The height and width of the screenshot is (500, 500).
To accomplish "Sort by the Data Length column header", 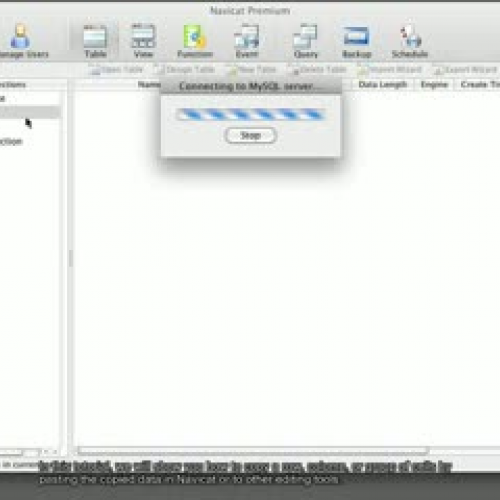I will (x=383, y=85).
